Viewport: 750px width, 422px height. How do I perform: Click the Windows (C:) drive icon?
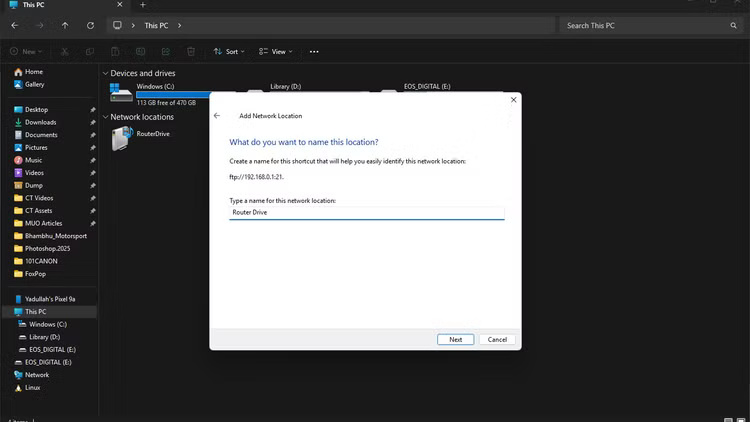[120, 93]
